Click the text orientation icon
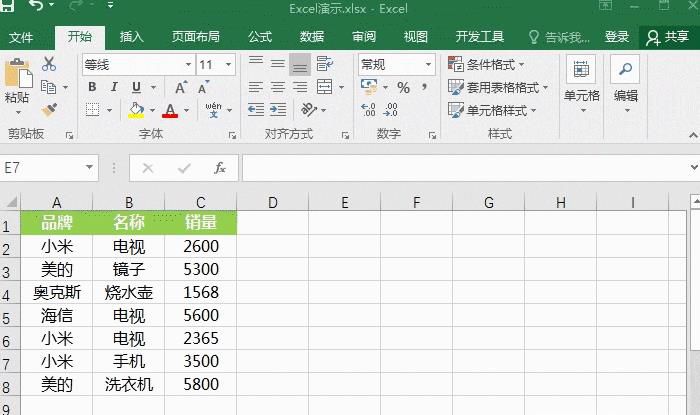The width and height of the screenshot is (700, 415). (x=309, y=110)
